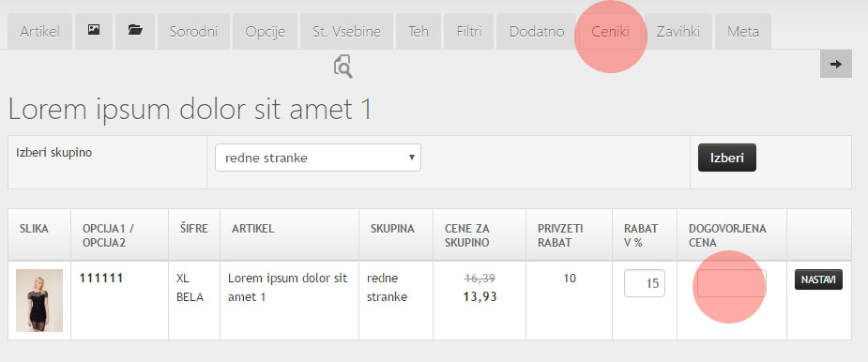Switch to the Dodatno tab
868x362 pixels.
(537, 31)
